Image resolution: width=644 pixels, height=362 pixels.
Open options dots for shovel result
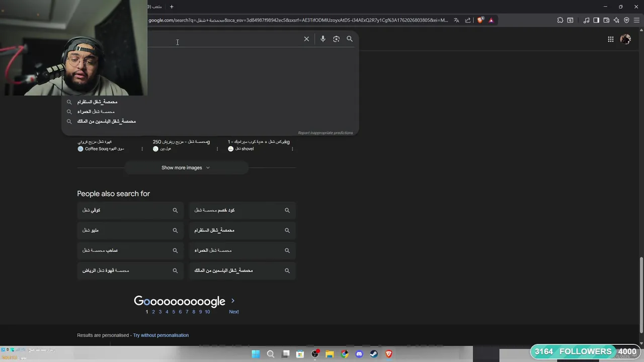tap(292, 149)
